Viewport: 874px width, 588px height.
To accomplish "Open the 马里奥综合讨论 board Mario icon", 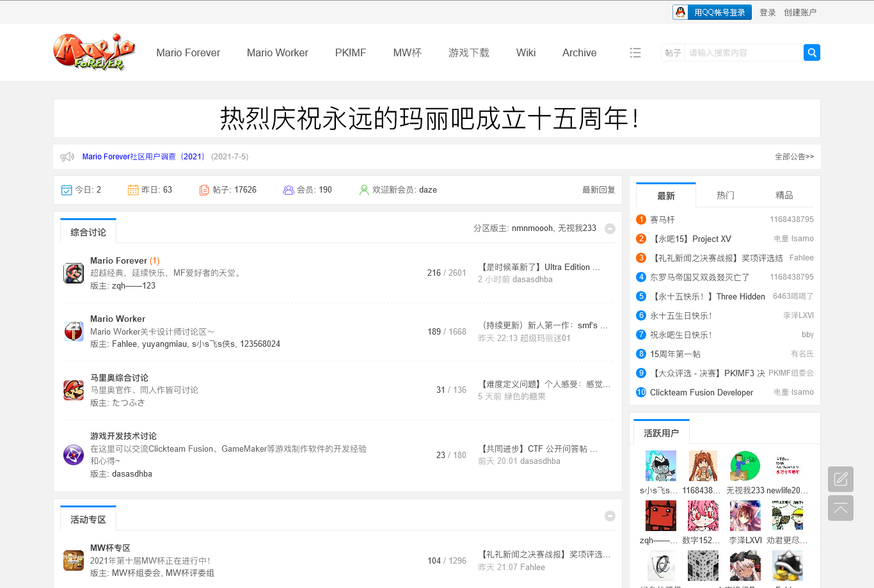I will [74, 390].
